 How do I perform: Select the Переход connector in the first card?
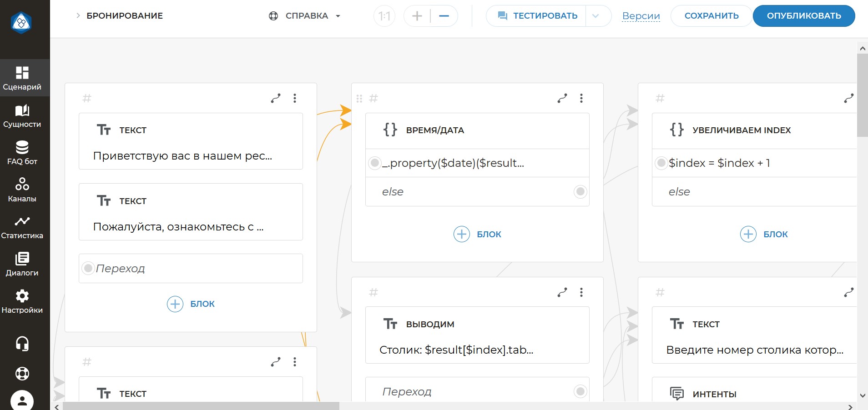pyautogui.click(x=88, y=269)
